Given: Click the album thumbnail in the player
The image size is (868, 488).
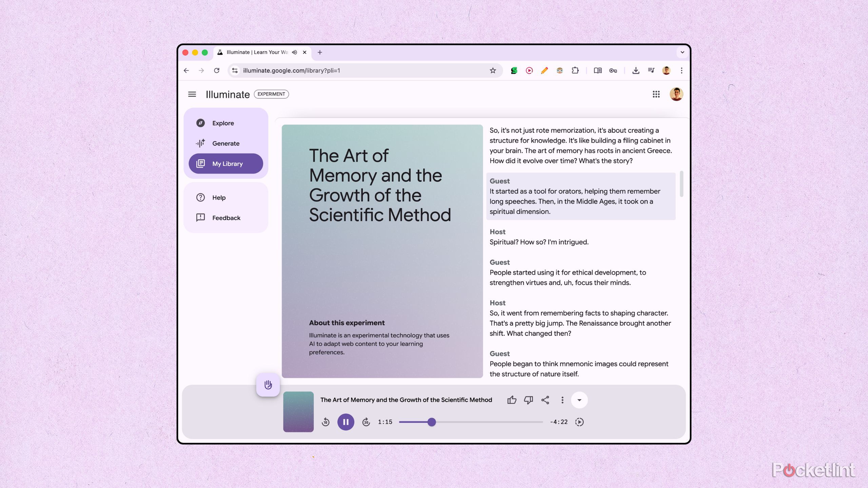Looking at the screenshot, I should click(298, 412).
